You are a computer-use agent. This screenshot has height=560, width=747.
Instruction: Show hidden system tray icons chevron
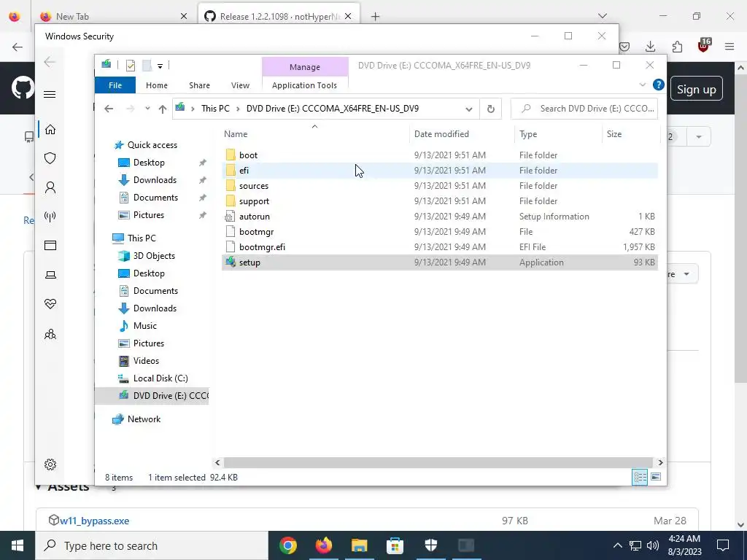coord(617,545)
